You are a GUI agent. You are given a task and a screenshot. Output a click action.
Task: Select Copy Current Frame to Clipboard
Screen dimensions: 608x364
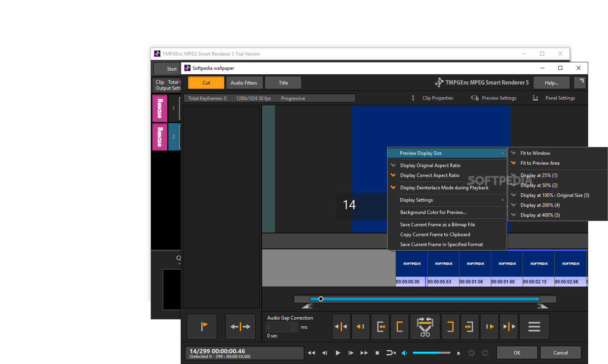coord(447,235)
